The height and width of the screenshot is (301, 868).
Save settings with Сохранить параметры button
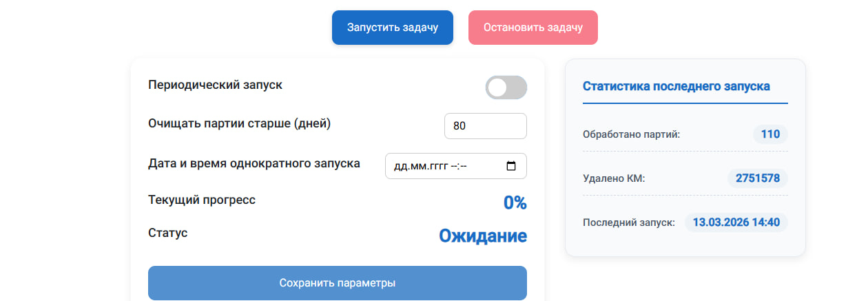(337, 283)
